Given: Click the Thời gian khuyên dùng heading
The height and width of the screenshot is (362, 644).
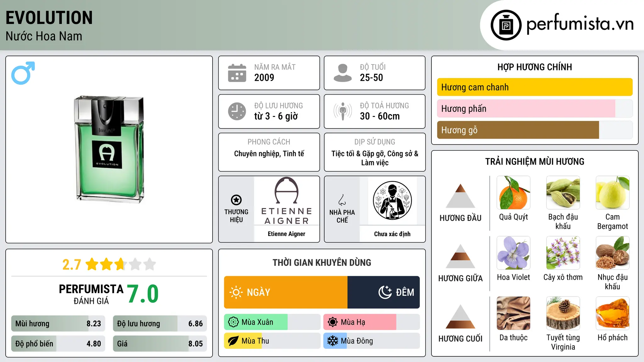Looking at the screenshot, I should coord(322,262).
